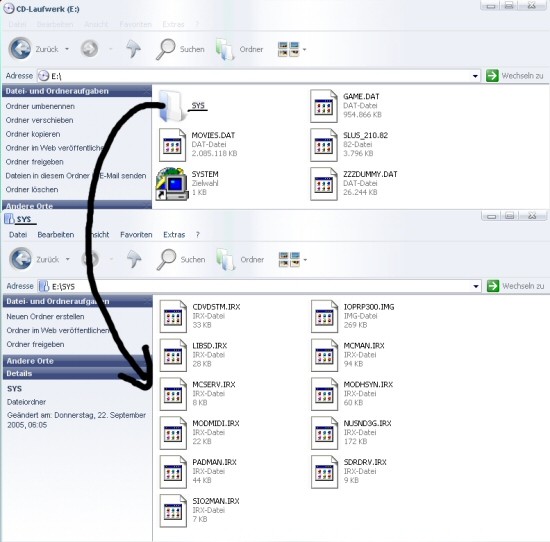The width and height of the screenshot is (550, 542).
Task: Toggle Ordner folders pane in SYS window
Action: (x=240, y=260)
